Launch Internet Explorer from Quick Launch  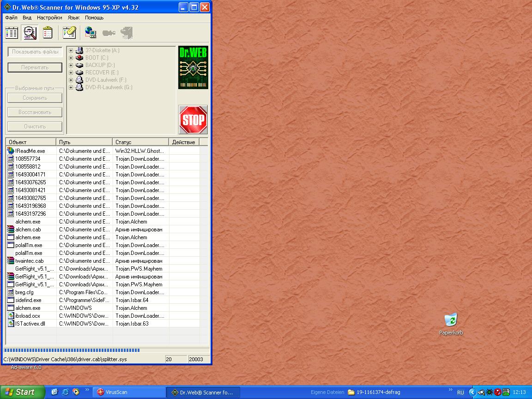coord(65,392)
